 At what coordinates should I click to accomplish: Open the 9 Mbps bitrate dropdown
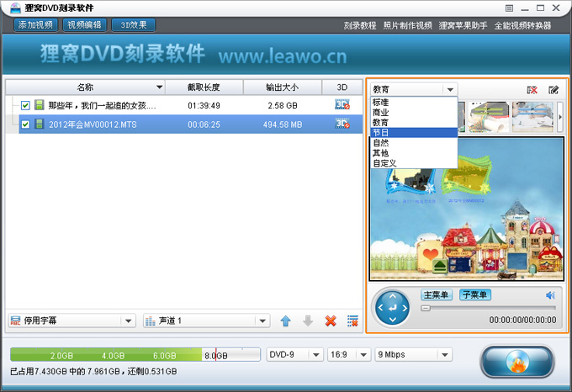point(413,354)
